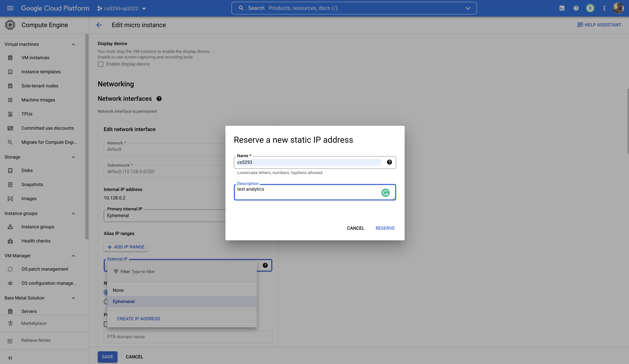The image size is (629, 364).
Task: Click the help question mark in the top bar
Action: pos(576,8)
